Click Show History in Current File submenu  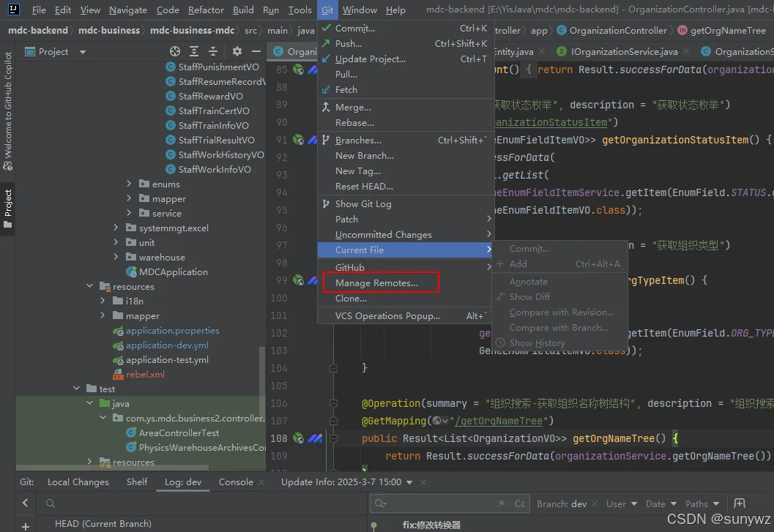click(x=559, y=343)
